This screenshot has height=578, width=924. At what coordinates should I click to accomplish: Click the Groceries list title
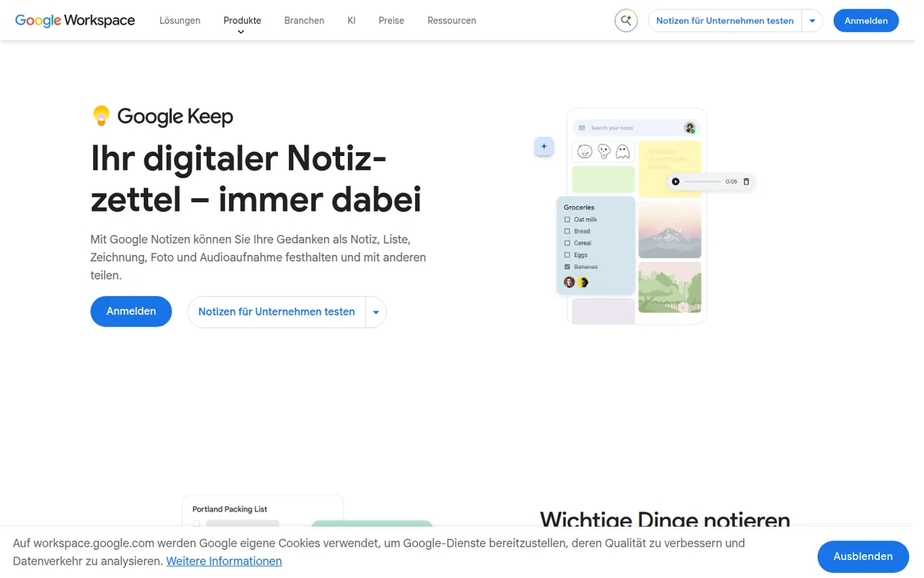pyautogui.click(x=579, y=207)
